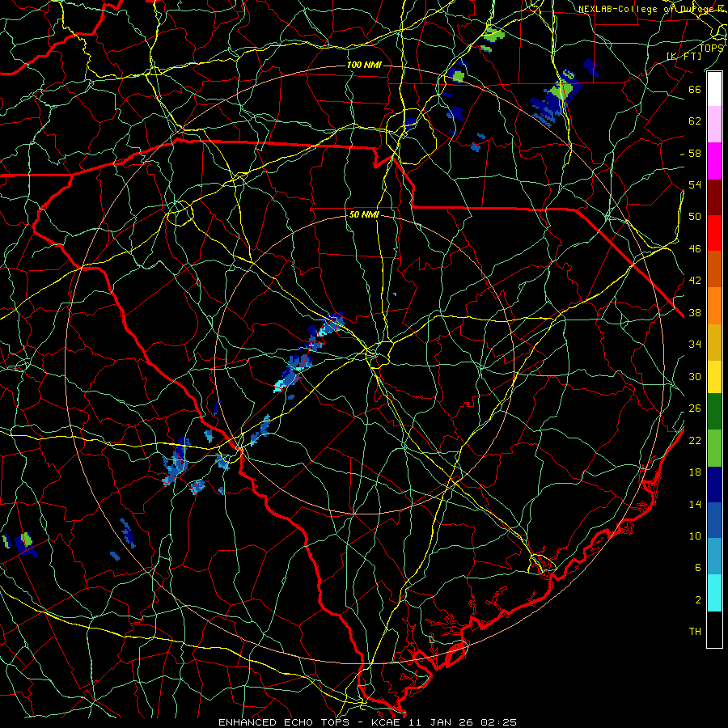
Task: Click the yellow swatch between 30 and 34
Action: pos(714,377)
